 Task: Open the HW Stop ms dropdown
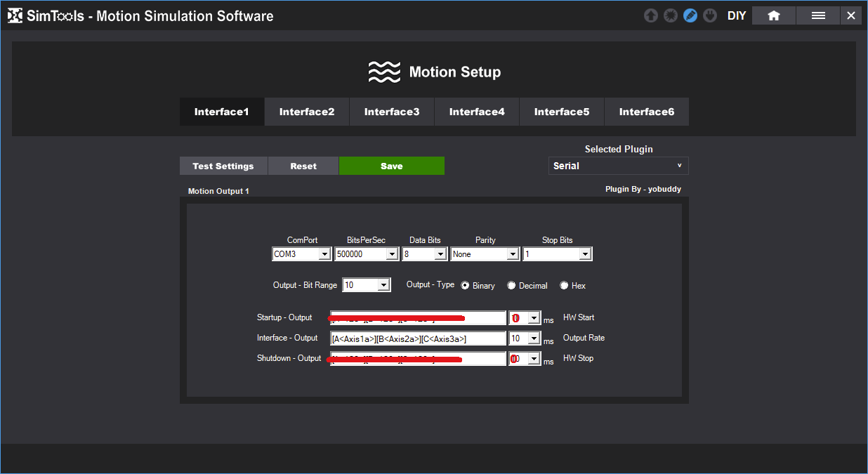(525, 359)
